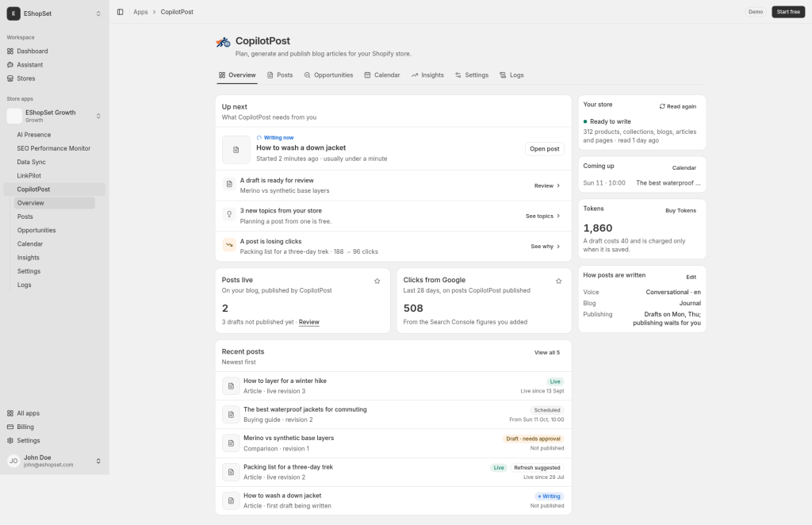Click the Apps breadcrumb
Viewport: 812px width, 525px height.
[140, 12]
